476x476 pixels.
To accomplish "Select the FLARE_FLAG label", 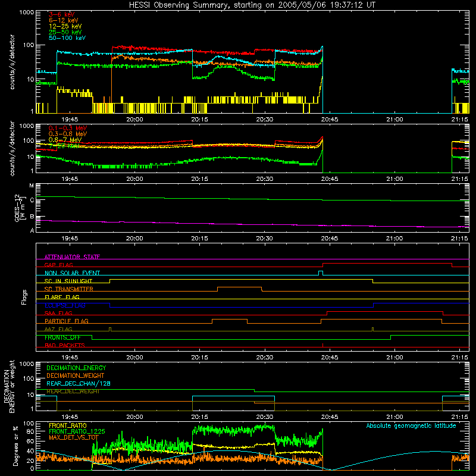I will click(62, 297).
